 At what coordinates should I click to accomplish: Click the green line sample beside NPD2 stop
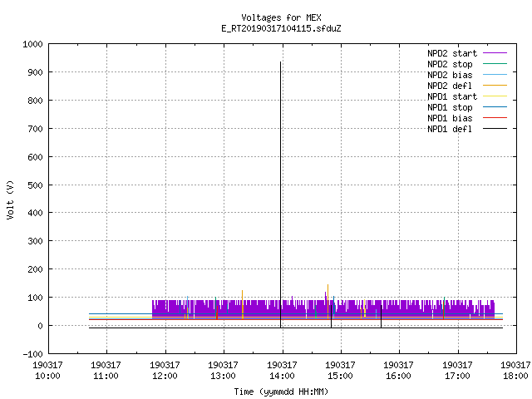(x=495, y=64)
